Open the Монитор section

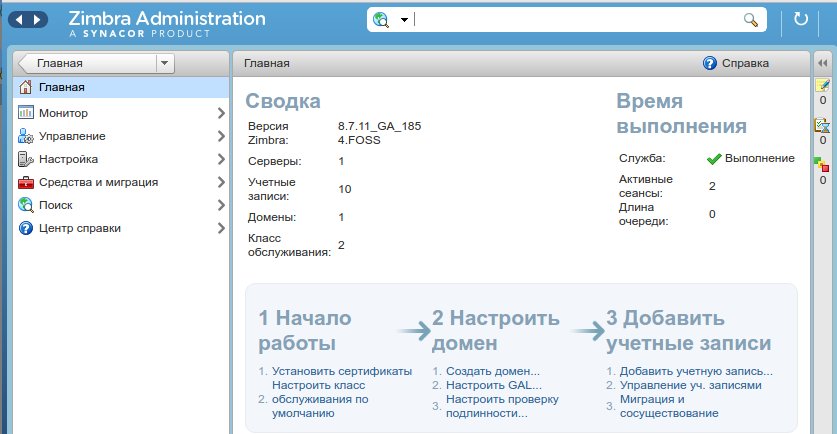63,113
